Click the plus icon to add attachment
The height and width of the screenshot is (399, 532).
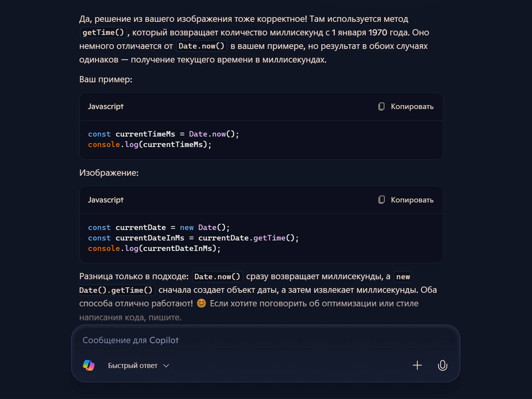(417, 365)
